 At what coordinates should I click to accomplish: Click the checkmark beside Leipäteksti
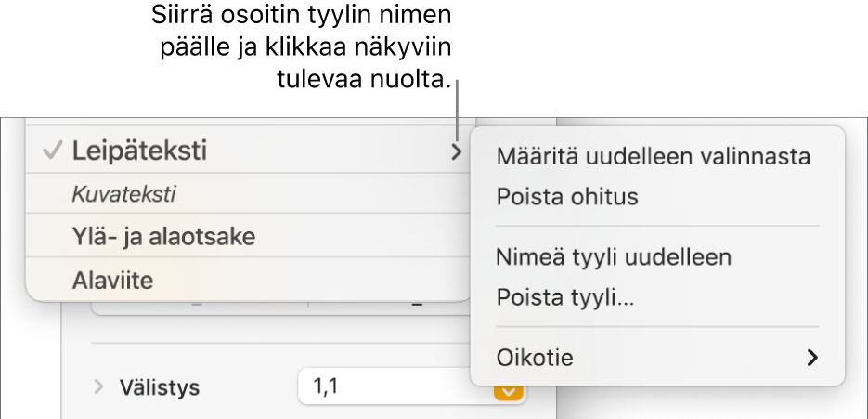tap(52, 151)
